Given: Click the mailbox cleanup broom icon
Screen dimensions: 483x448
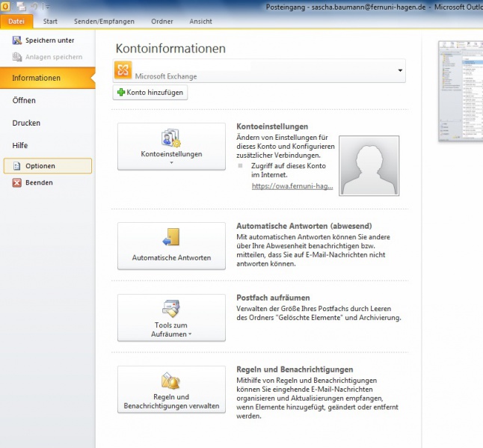Looking at the screenshot, I should (x=171, y=308).
